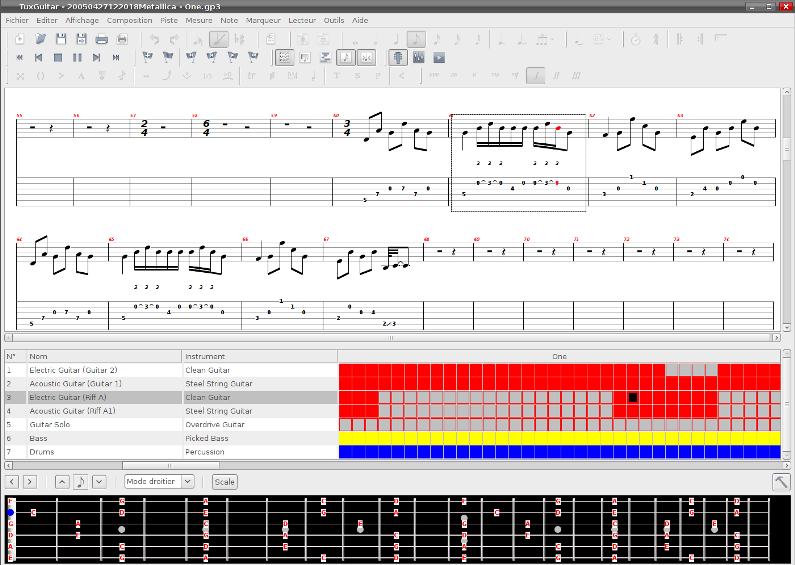Screen dimensions: 795x565
Task: Click the repeat open icon
Action: [680, 39]
